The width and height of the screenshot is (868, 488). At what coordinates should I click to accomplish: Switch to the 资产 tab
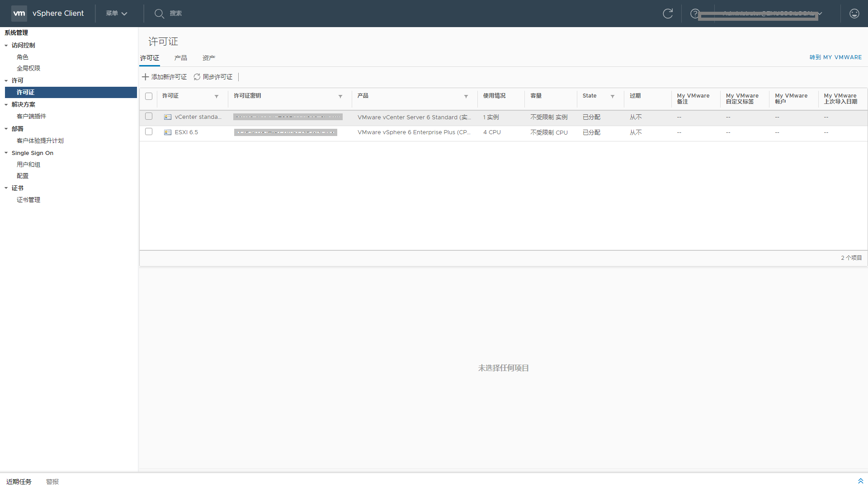click(x=209, y=58)
